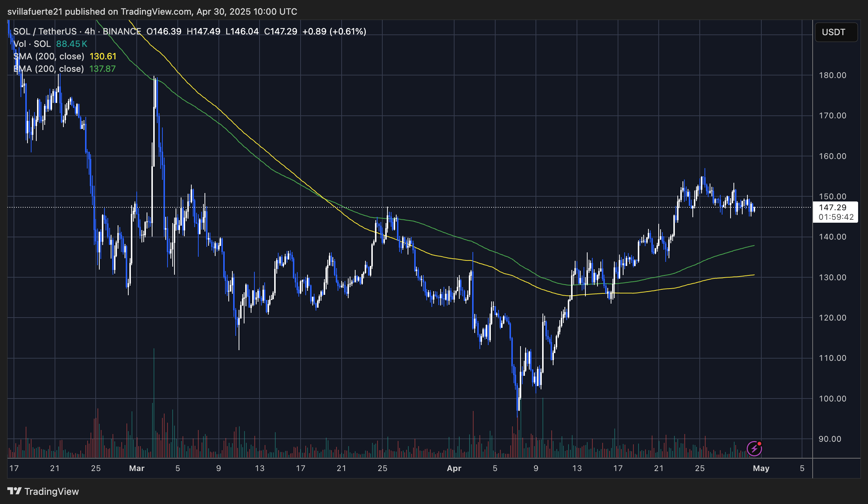Click the May label on time axis

click(x=761, y=468)
